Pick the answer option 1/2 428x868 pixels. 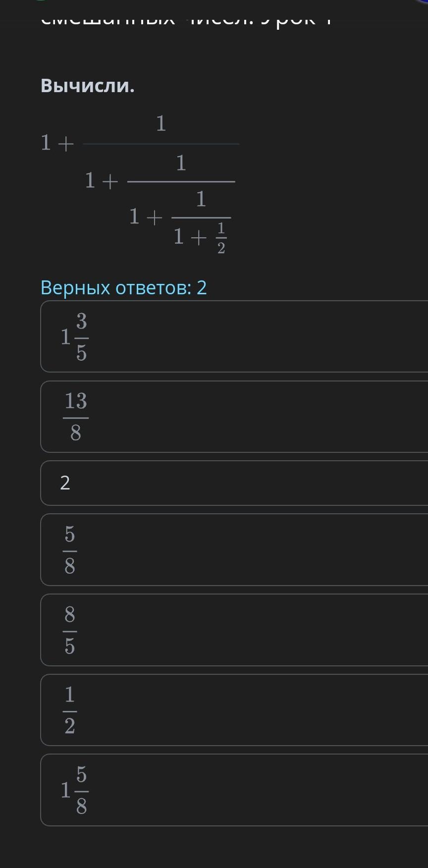coord(234,710)
